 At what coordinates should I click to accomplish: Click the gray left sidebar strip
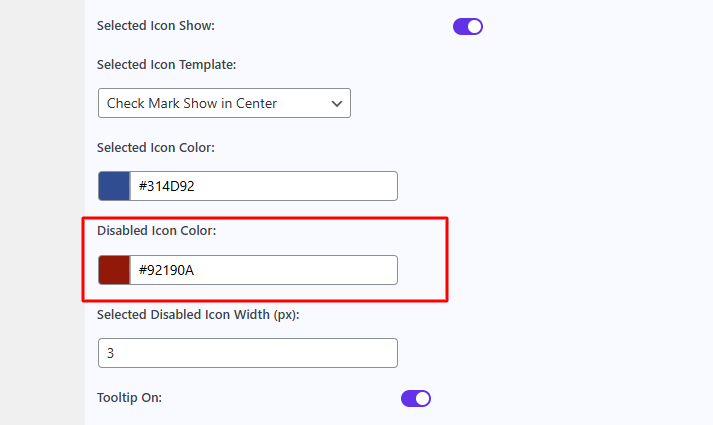[x=42, y=212]
